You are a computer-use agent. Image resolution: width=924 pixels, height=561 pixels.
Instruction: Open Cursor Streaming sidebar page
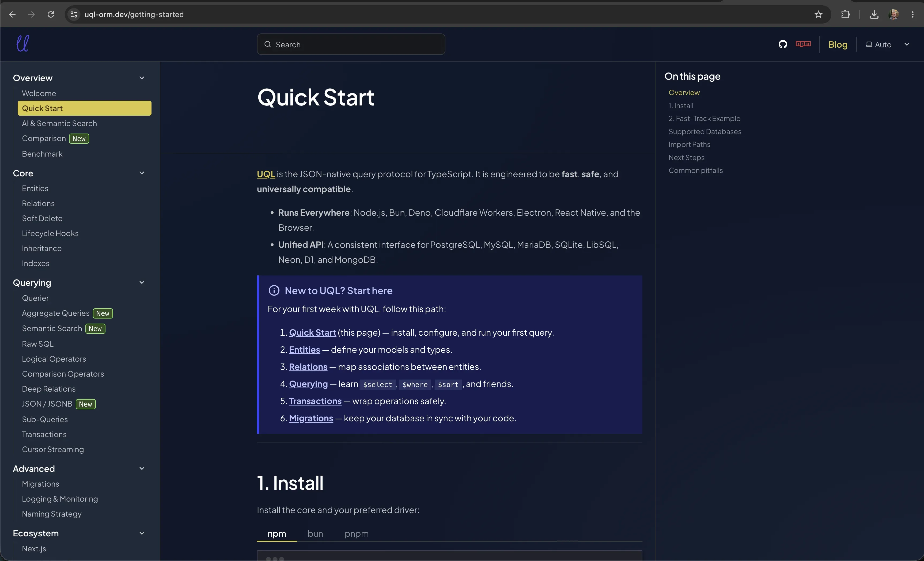click(x=53, y=449)
